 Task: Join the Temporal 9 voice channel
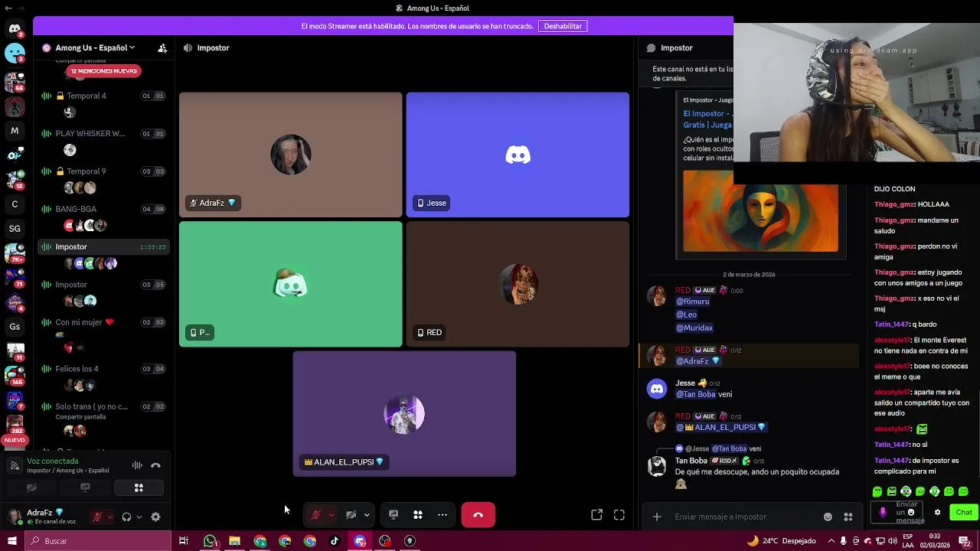[x=103, y=171]
